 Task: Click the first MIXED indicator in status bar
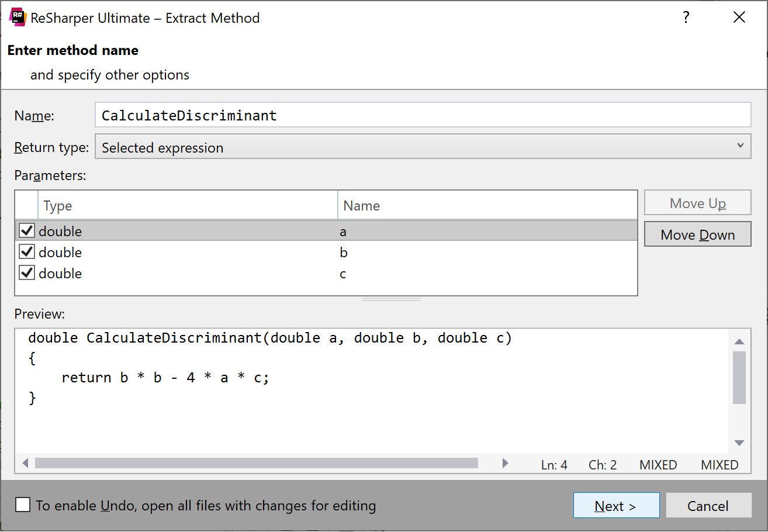pos(658,464)
